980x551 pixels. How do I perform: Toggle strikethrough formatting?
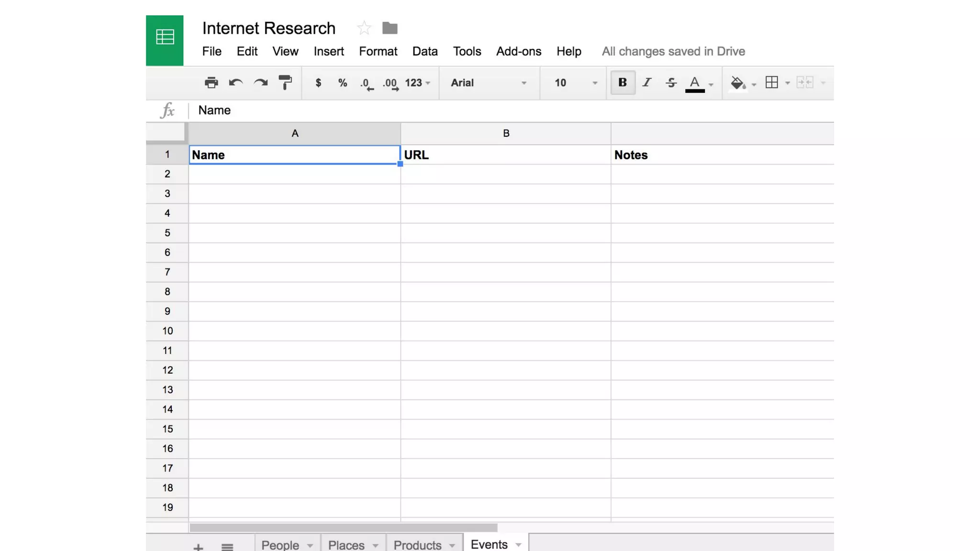pos(671,83)
